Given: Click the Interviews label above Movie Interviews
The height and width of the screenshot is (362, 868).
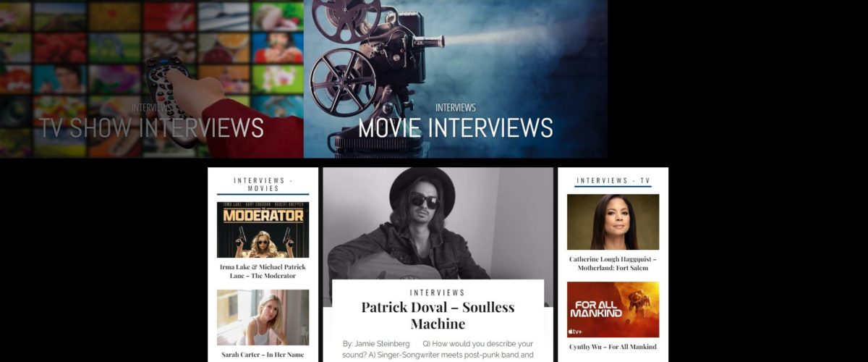Looking at the screenshot, I should [456, 107].
